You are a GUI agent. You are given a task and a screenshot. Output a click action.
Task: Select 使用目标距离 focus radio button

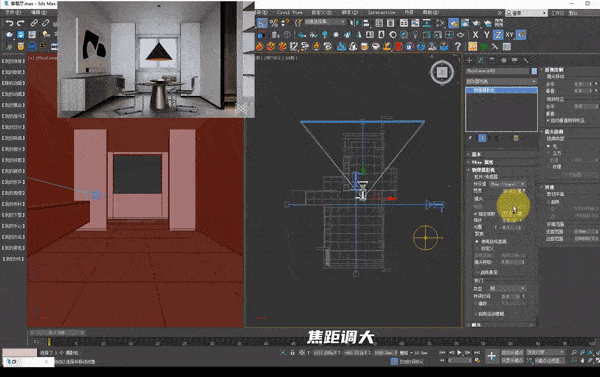477,242
